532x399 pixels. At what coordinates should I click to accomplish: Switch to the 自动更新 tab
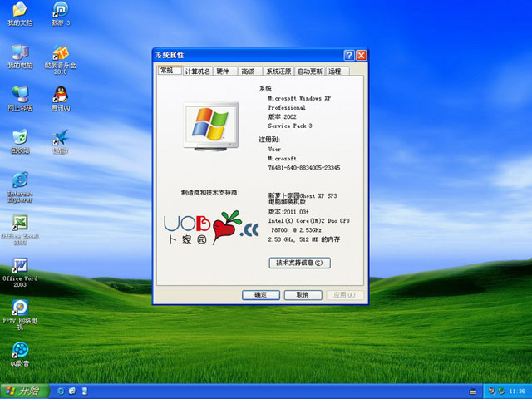pos(310,71)
